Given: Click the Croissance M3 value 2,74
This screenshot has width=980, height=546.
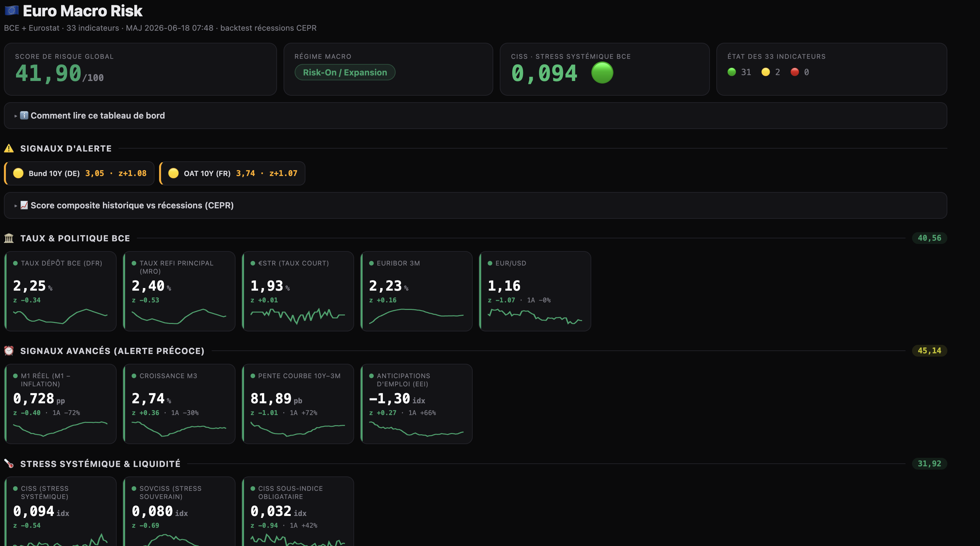Looking at the screenshot, I should click(x=148, y=399).
